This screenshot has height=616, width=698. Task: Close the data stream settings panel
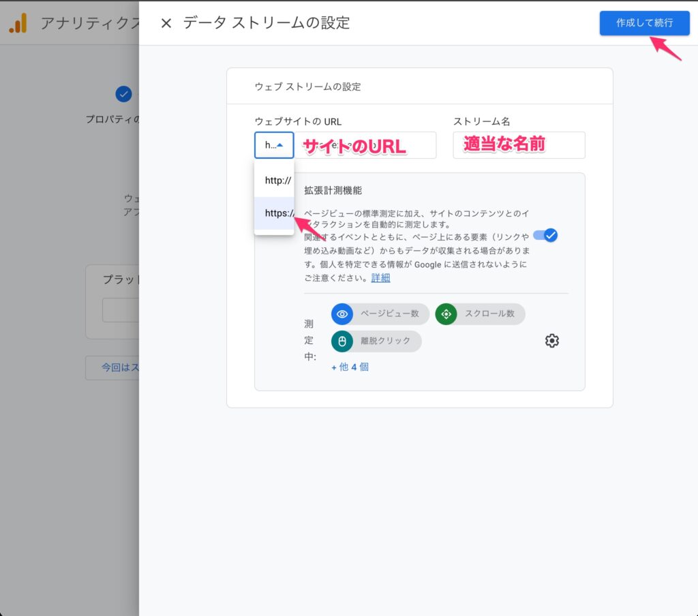click(x=166, y=23)
